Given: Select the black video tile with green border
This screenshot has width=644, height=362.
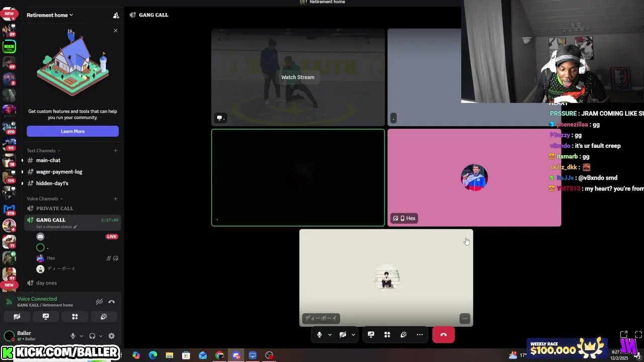Looking at the screenshot, I should click(298, 177).
